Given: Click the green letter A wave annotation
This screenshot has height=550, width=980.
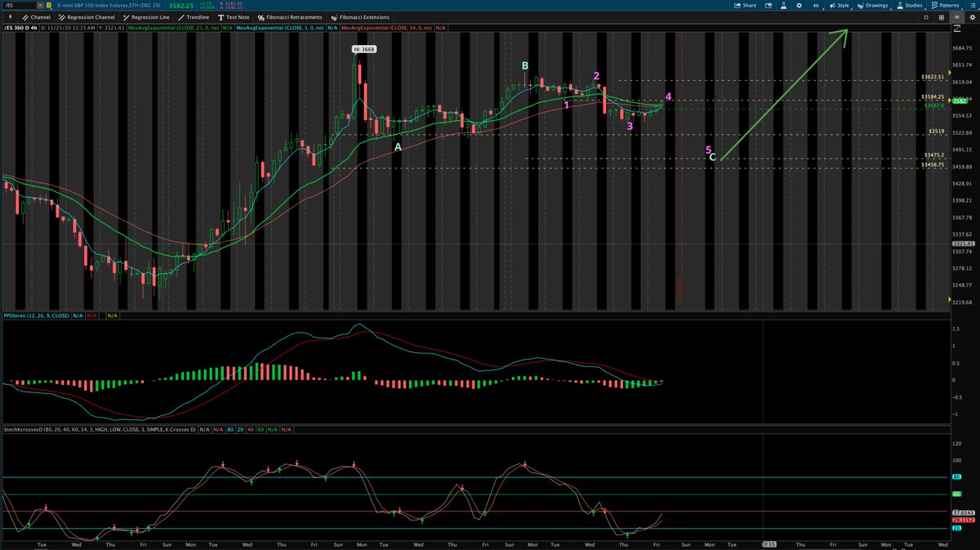Looking at the screenshot, I should [x=399, y=147].
